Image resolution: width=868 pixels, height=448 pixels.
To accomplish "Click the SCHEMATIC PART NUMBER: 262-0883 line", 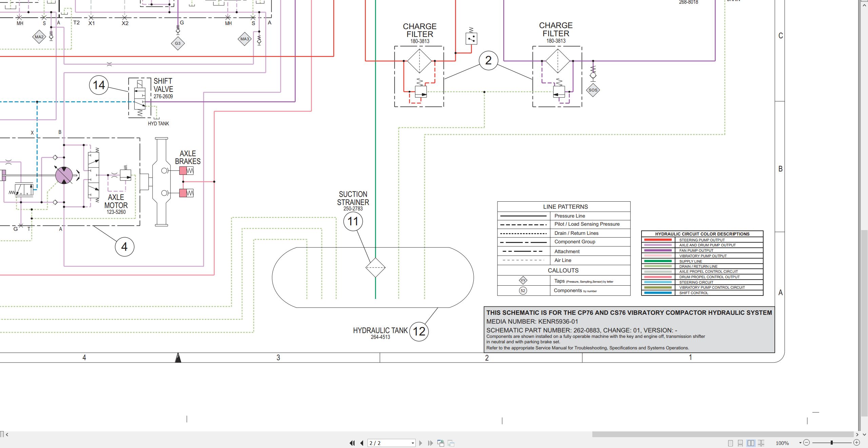I will (x=581, y=330).
